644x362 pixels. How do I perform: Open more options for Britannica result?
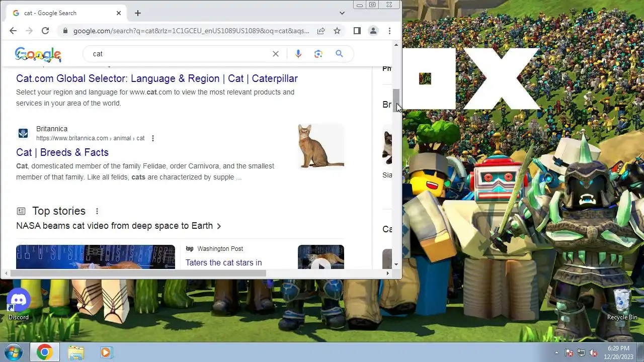point(153,138)
